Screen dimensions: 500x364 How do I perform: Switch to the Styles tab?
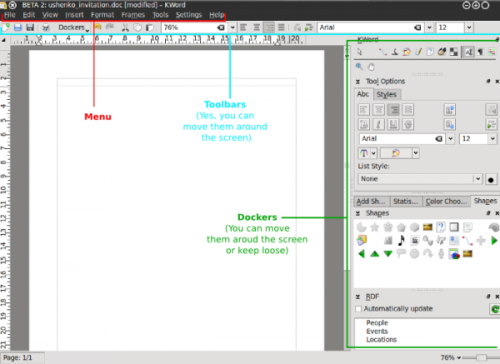[x=386, y=95]
